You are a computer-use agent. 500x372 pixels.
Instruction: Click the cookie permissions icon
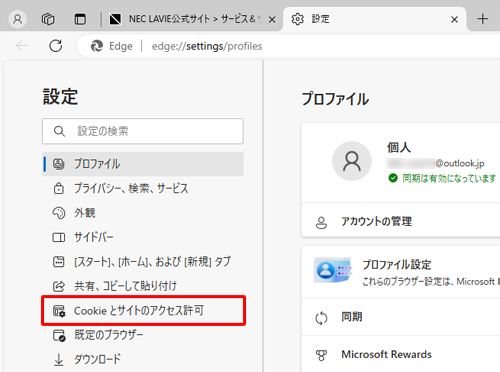pos(59,311)
